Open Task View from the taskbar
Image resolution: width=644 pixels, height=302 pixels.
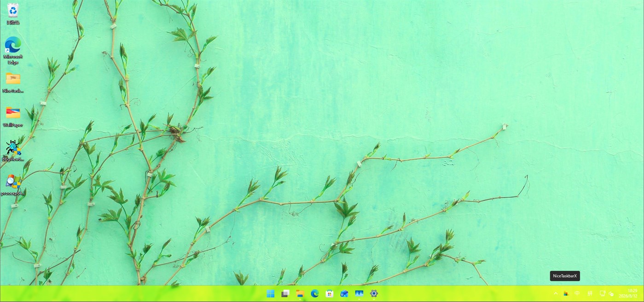(x=285, y=294)
